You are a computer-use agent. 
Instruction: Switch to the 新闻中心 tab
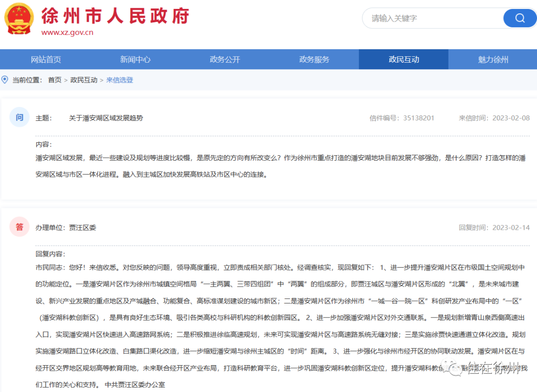pyautogui.click(x=135, y=59)
